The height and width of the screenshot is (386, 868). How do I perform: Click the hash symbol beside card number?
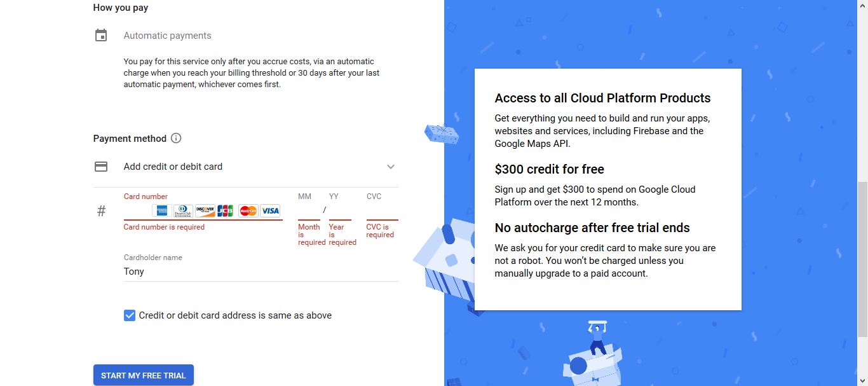coord(101,211)
